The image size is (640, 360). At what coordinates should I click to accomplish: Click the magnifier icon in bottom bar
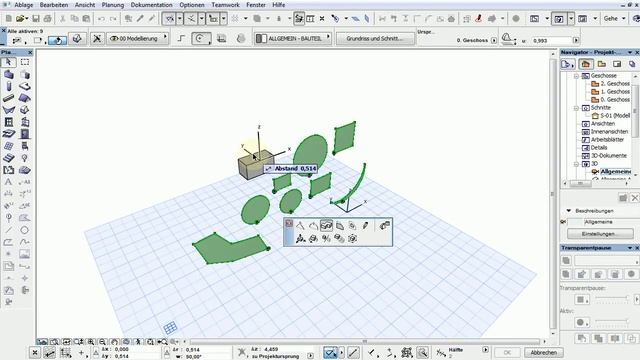tap(422, 352)
